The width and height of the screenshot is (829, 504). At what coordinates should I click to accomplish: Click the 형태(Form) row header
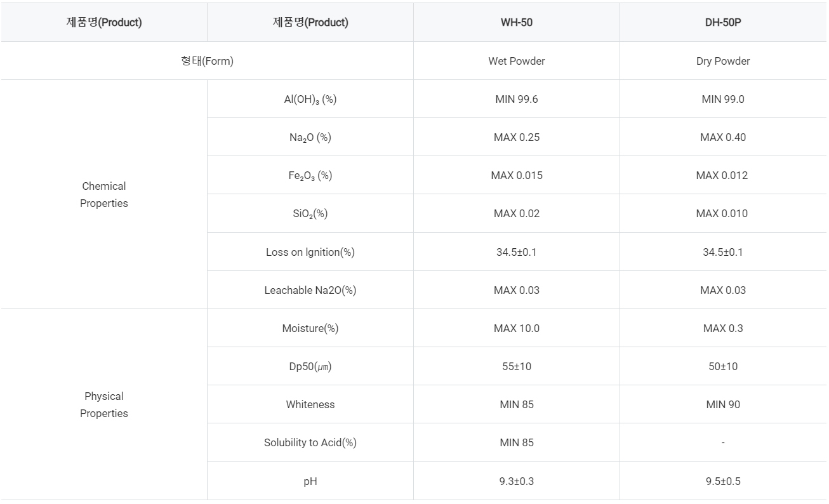point(207,61)
